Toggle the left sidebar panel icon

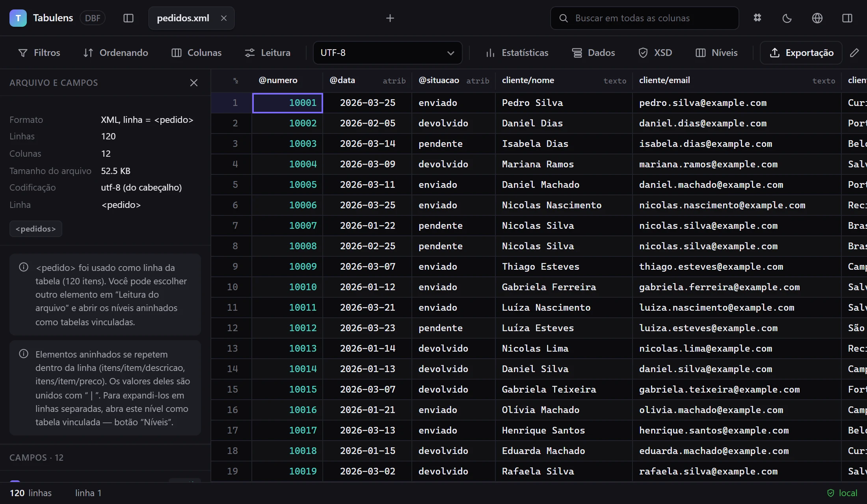(128, 18)
